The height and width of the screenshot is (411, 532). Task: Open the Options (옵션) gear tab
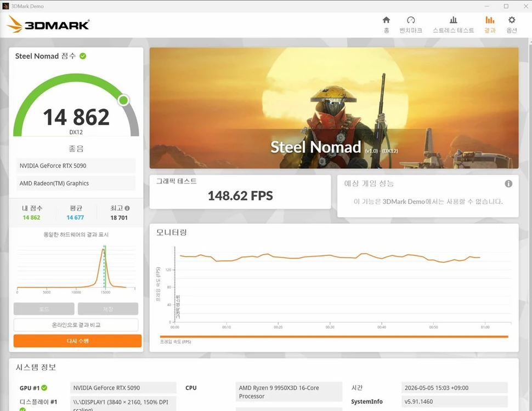(512, 25)
